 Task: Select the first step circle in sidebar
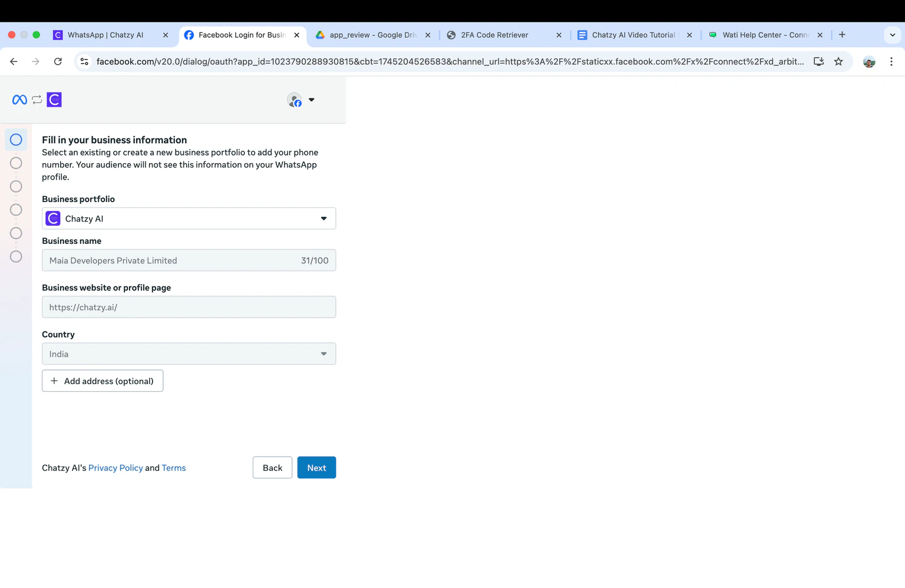point(16,140)
